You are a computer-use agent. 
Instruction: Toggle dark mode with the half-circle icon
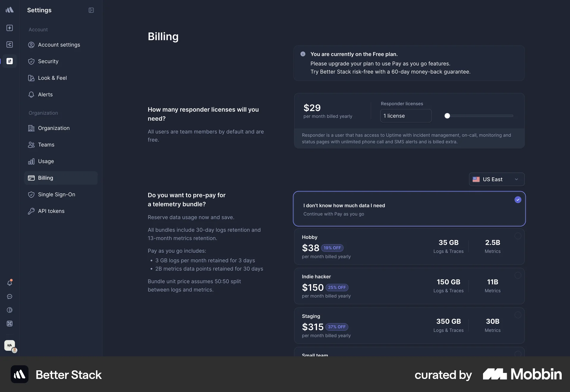(10, 310)
